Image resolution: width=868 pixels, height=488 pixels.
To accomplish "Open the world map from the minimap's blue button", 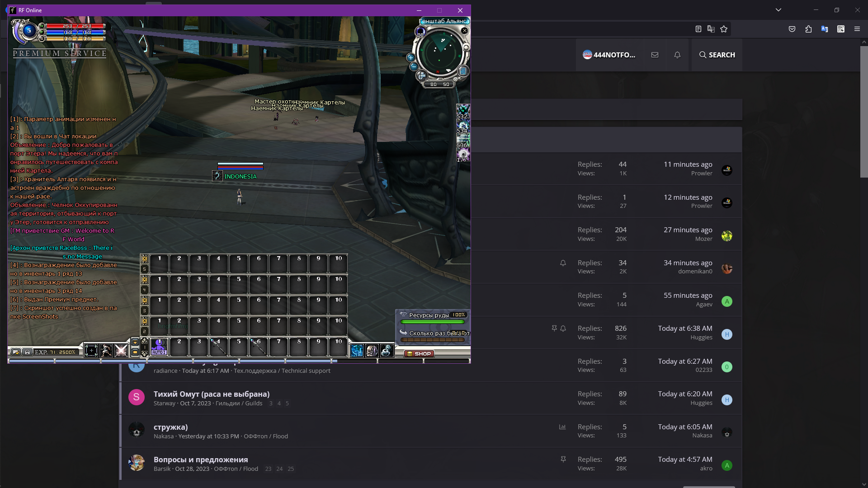I will coord(463,71).
